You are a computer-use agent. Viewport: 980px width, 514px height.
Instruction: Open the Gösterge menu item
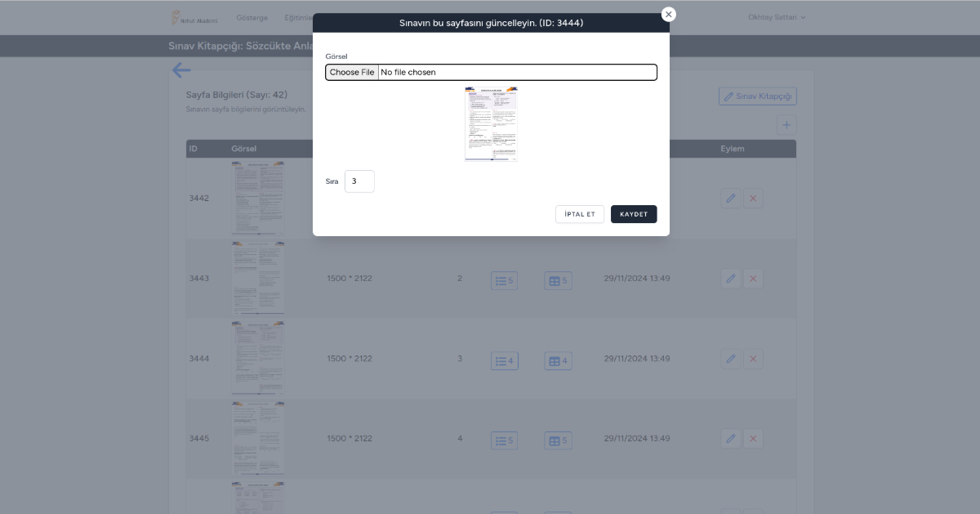[x=252, y=18]
